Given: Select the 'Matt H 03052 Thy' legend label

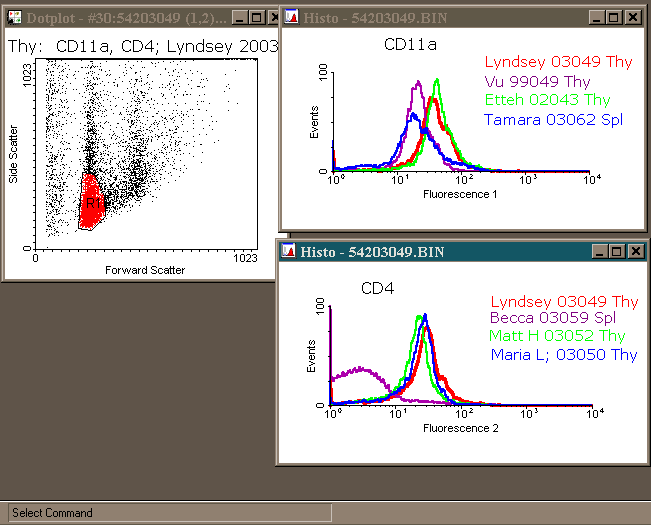Looking at the screenshot, I should [556, 337].
